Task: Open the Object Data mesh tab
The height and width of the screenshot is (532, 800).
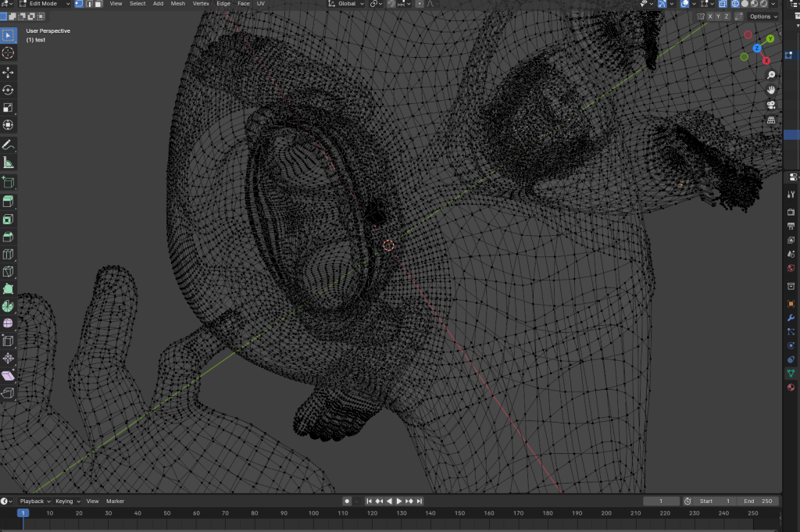Action: pos(791,373)
